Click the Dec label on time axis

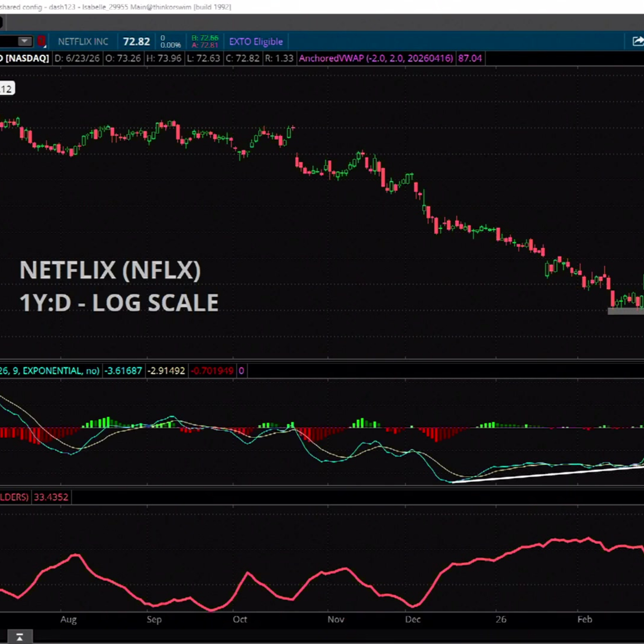(x=413, y=619)
